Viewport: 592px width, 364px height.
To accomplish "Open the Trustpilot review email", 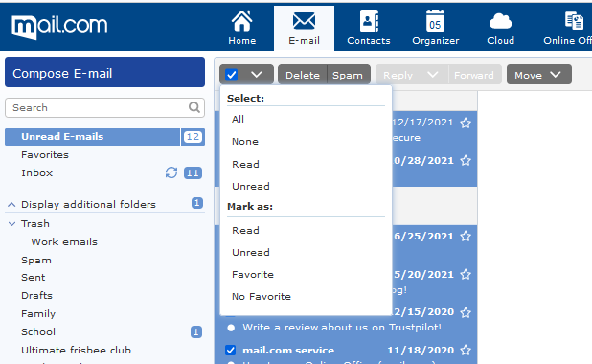I will (x=342, y=327).
